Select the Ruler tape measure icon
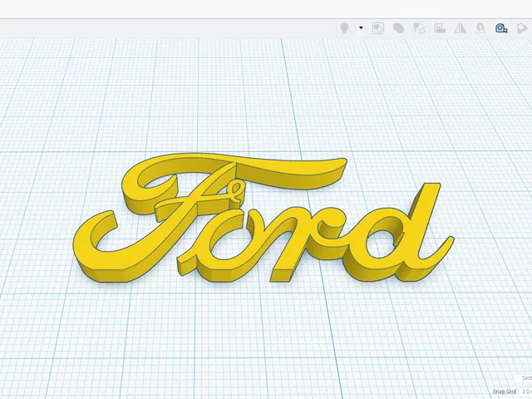 coord(501,28)
